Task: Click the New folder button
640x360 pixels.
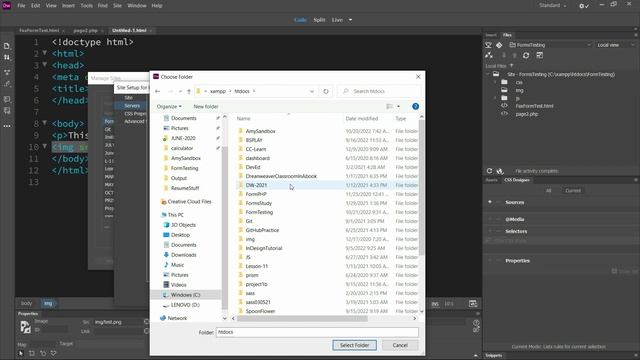Action: click(x=206, y=107)
